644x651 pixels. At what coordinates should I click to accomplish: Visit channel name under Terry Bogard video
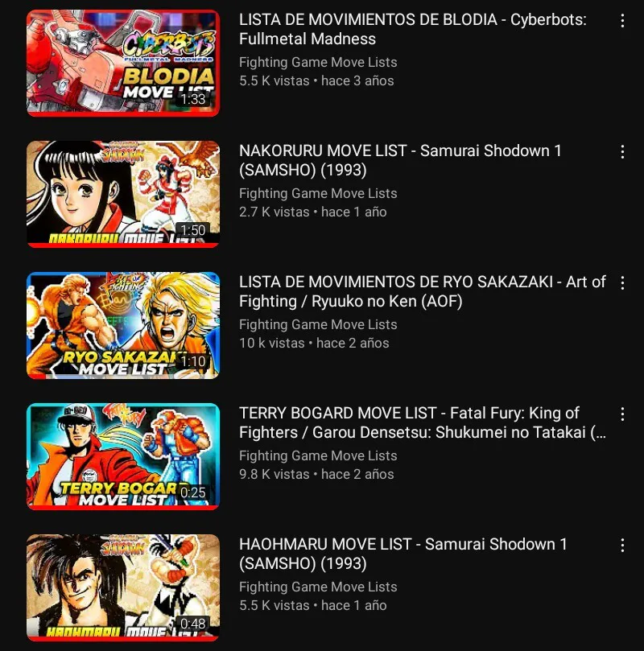pos(318,456)
